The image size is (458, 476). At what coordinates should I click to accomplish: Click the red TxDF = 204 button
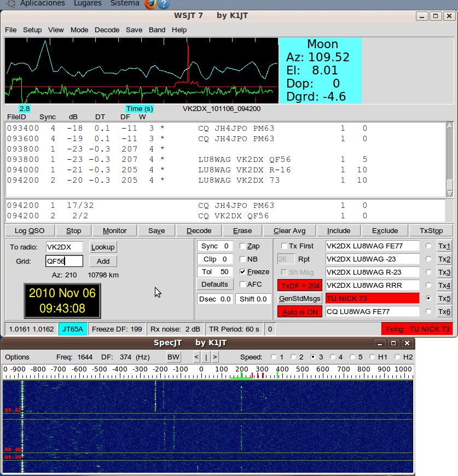point(299,286)
